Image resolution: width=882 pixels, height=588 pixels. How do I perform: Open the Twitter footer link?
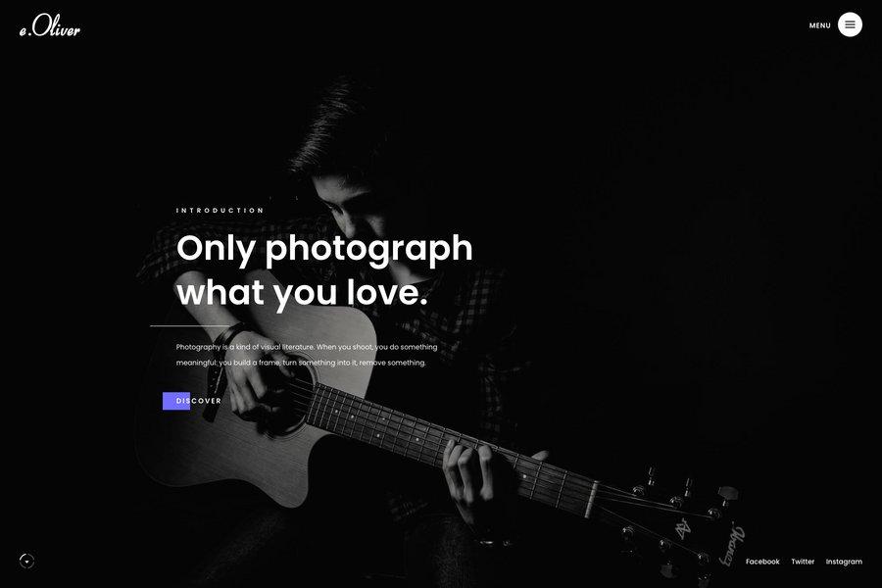click(x=803, y=562)
